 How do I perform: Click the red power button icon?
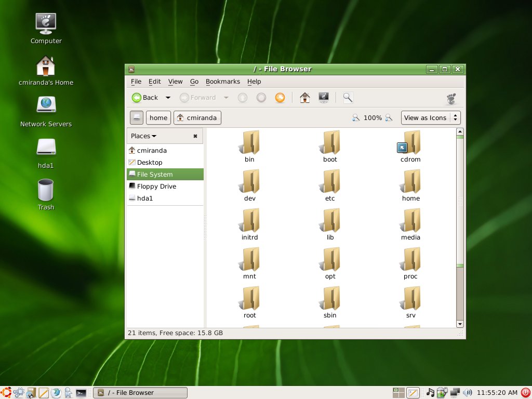click(x=526, y=393)
